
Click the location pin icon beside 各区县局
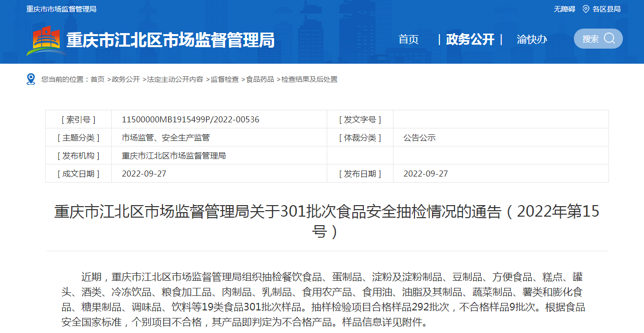(585, 9)
